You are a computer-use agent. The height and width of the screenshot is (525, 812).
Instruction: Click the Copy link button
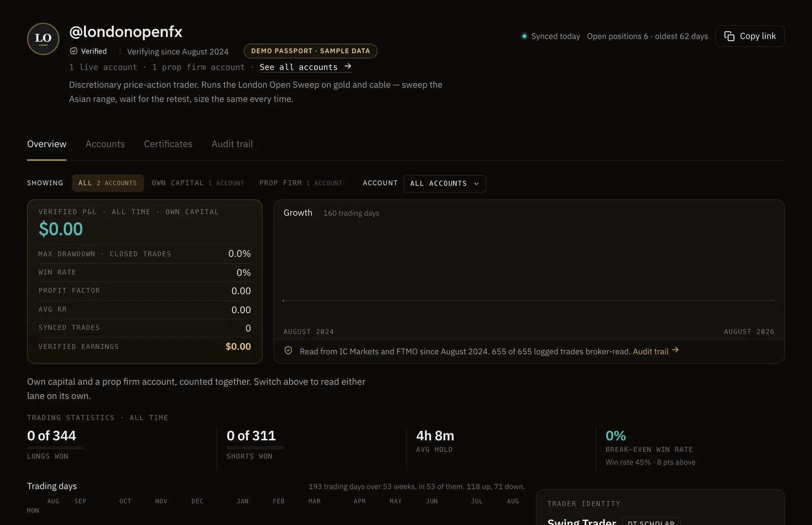750,36
